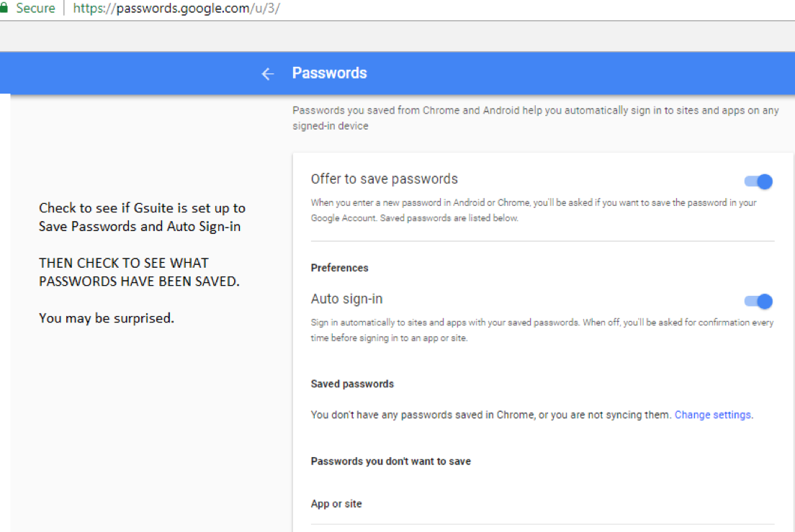795x532 pixels.
Task: Click the THEN CHECK TO SEE WHAT note
Action: click(x=139, y=272)
